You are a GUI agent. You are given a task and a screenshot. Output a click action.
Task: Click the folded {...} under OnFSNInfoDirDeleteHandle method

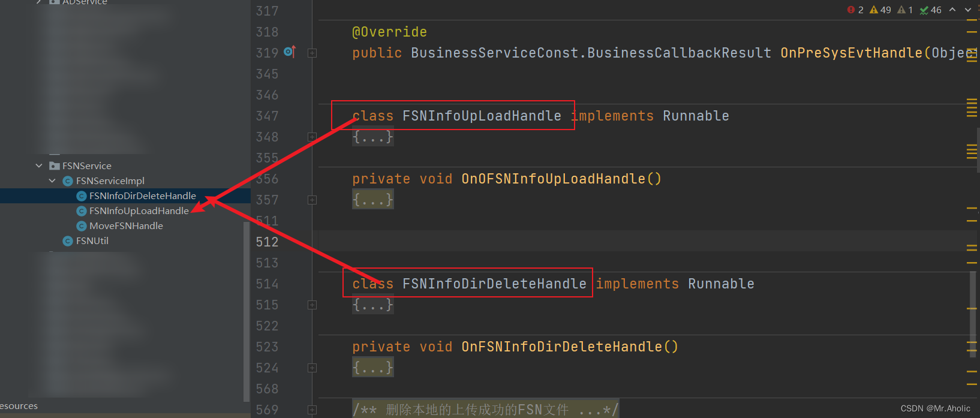373,368
